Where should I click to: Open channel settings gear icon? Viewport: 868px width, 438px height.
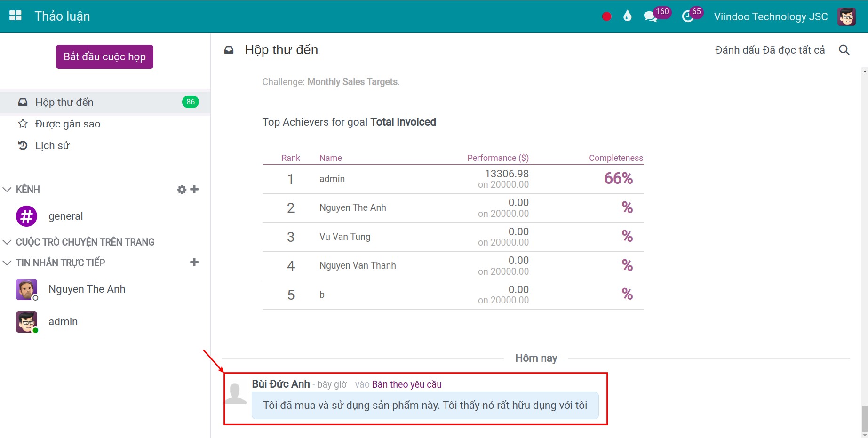(182, 190)
